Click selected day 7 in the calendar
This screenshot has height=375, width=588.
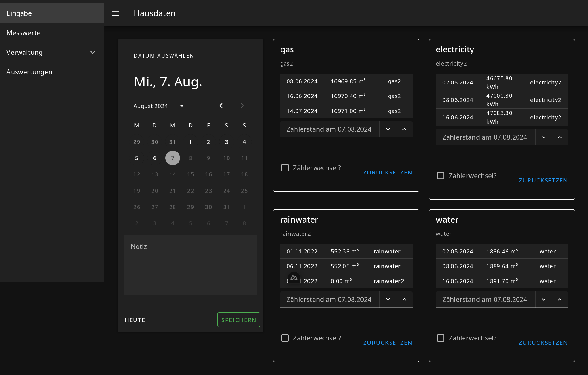point(173,158)
